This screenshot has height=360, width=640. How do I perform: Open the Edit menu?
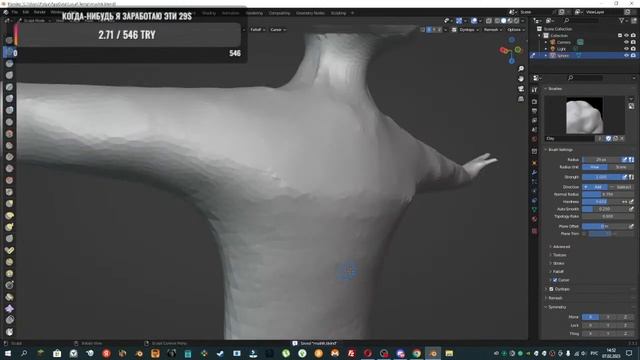point(26,12)
